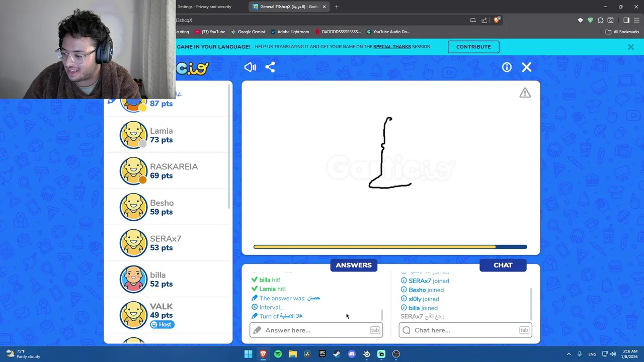Viewport: 644px width, 362px height.
Task: Click the taskbar volume icon
Action: 613,354
